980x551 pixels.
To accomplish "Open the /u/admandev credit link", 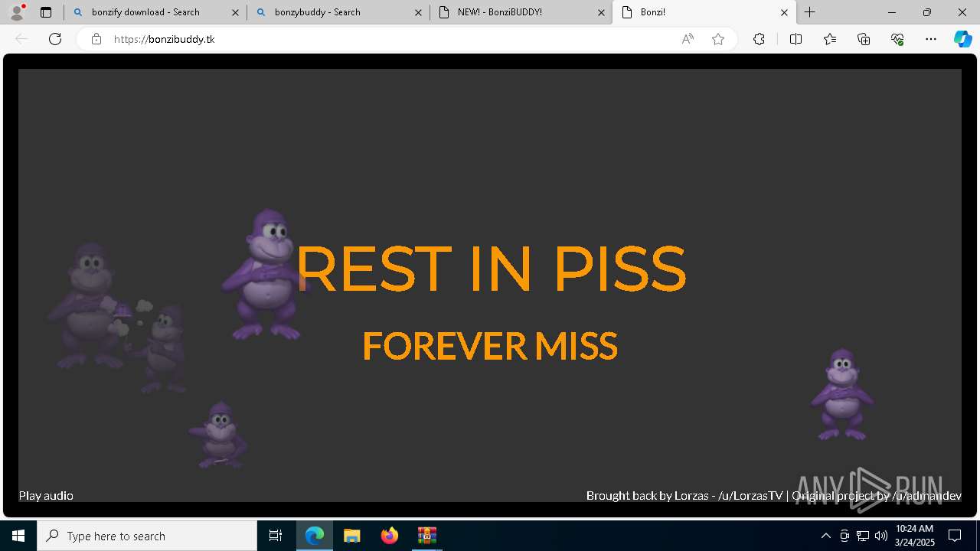I will point(926,496).
